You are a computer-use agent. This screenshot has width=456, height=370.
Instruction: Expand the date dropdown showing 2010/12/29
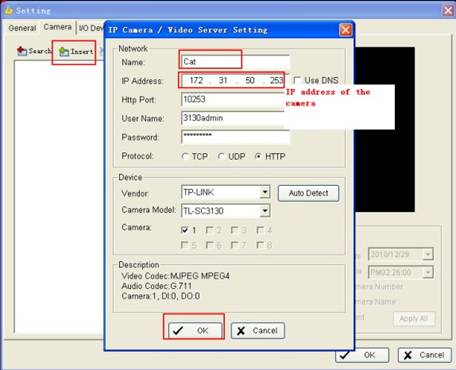pos(428,254)
